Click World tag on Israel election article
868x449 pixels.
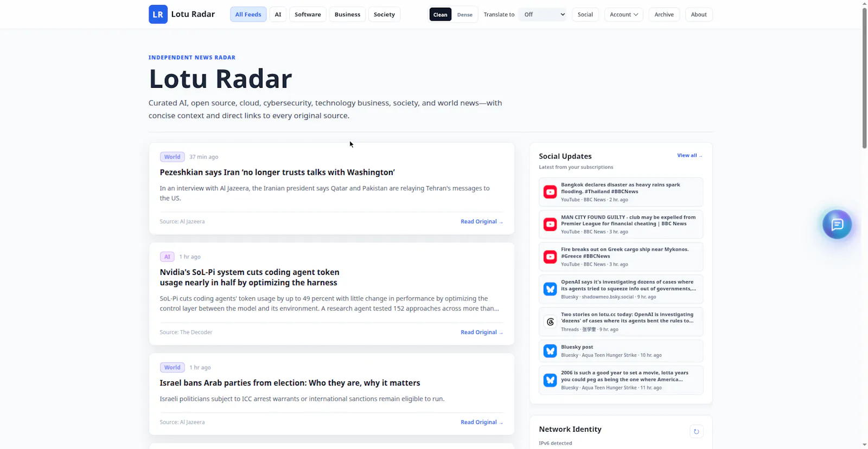point(173,368)
